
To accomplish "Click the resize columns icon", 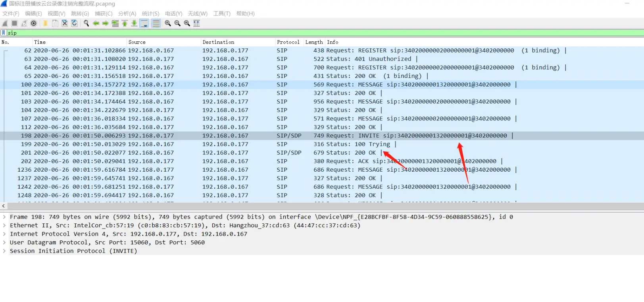I will [x=196, y=23].
